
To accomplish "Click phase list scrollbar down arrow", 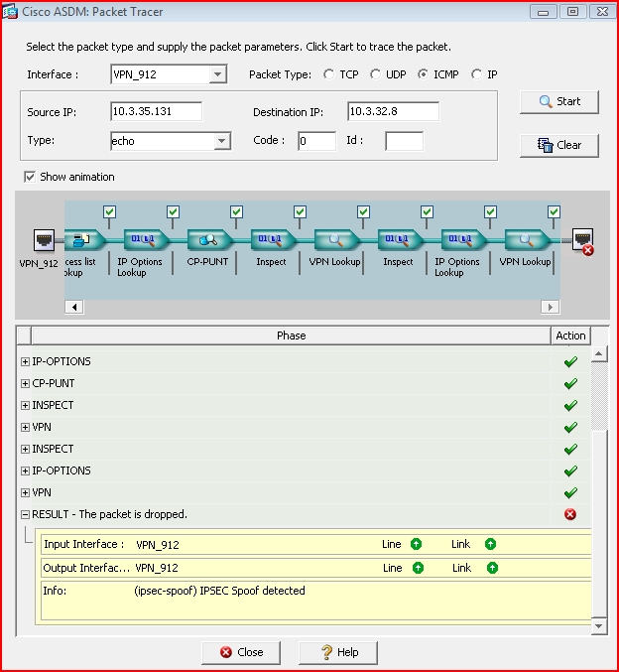I will click(599, 626).
